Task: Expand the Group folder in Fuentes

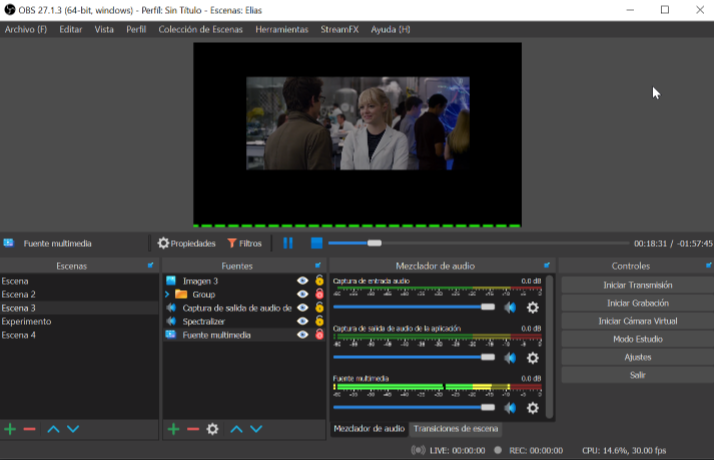Action: [x=167, y=294]
